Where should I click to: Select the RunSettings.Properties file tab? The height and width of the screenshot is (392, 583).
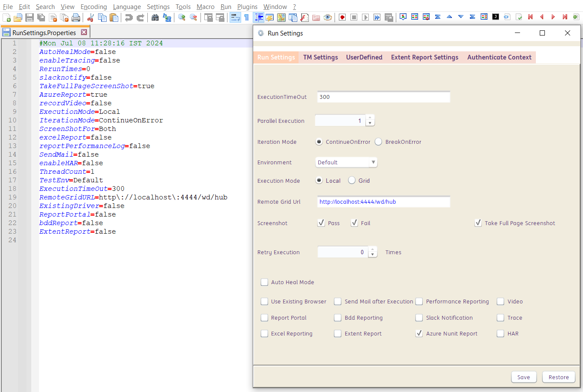pos(45,33)
